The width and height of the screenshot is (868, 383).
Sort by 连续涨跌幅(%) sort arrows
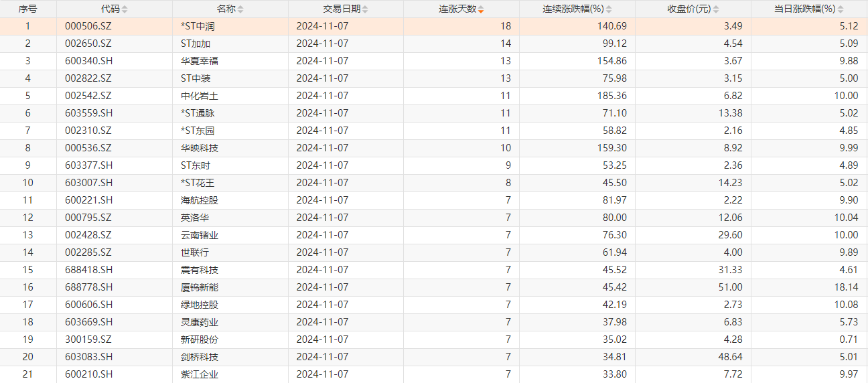pyautogui.click(x=609, y=9)
